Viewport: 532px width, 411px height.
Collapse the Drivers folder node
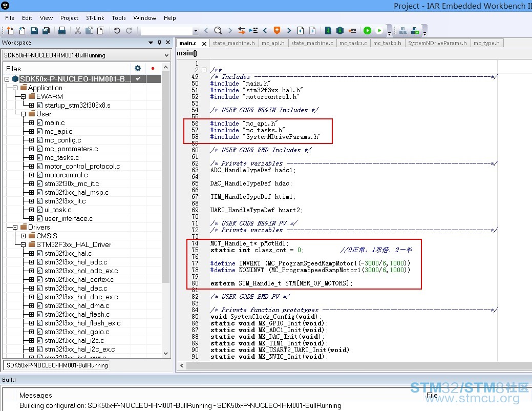(15, 227)
